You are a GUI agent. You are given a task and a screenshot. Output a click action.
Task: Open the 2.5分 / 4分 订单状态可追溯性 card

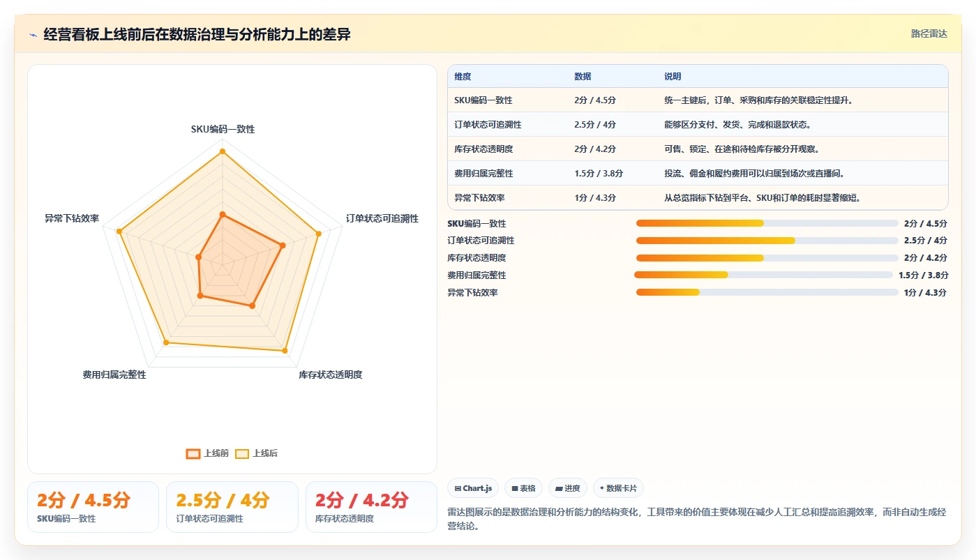pos(232,507)
